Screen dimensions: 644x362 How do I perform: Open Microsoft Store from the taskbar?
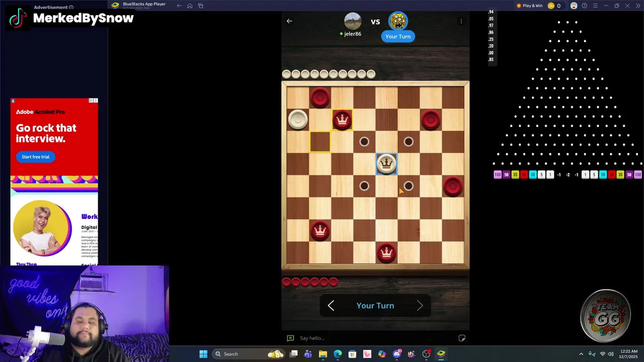tap(352, 354)
